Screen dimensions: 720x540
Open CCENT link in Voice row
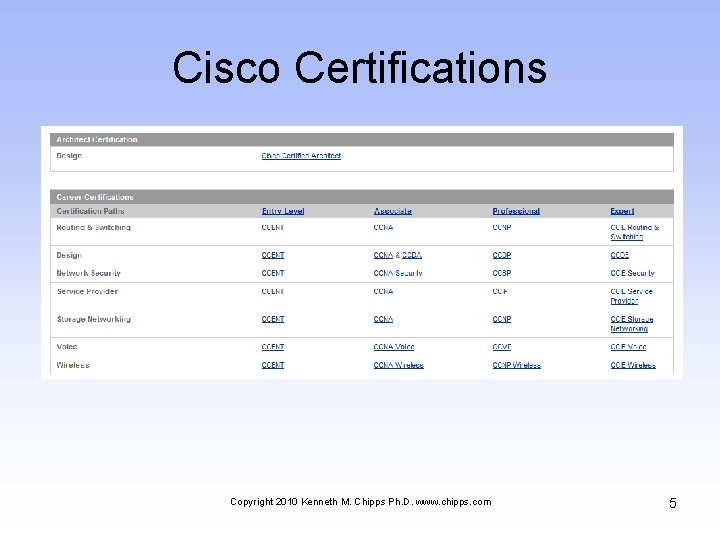273,347
